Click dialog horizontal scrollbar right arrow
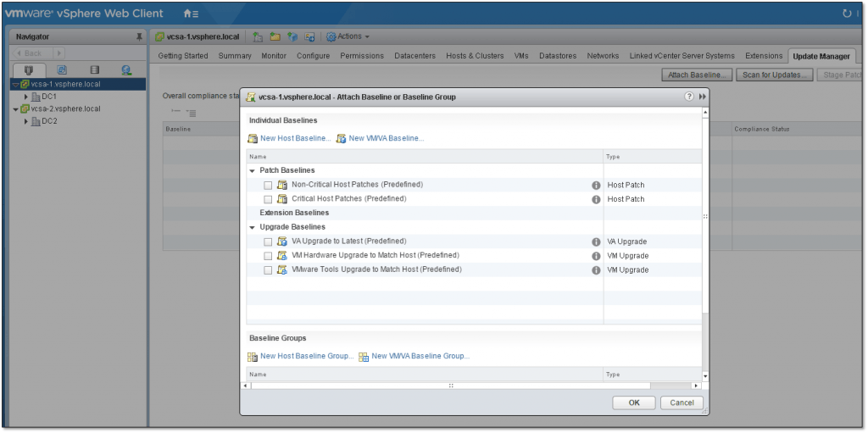Screen dimensions: 868x433 696,386
